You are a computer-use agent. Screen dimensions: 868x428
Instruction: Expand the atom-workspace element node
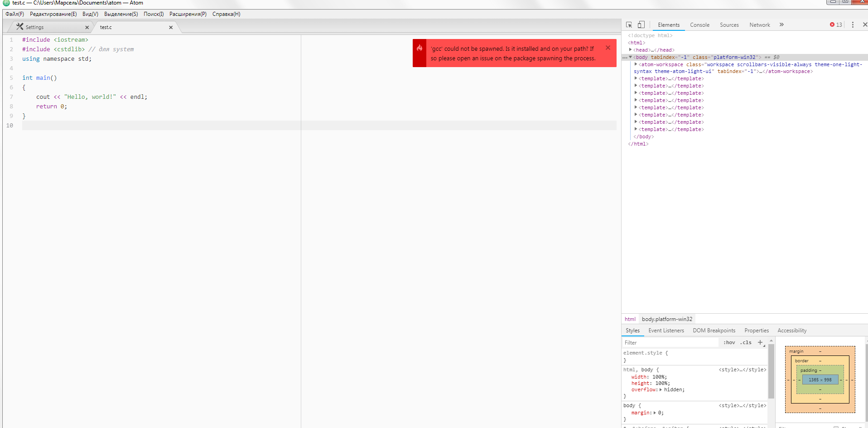tap(636, 64)
